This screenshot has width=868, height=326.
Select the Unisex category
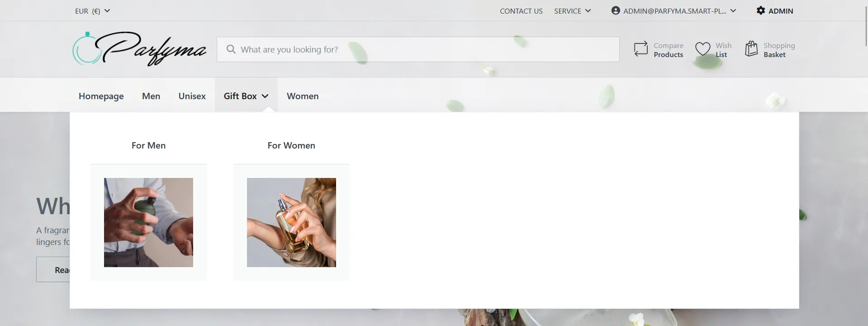click(x=192, y=96)
